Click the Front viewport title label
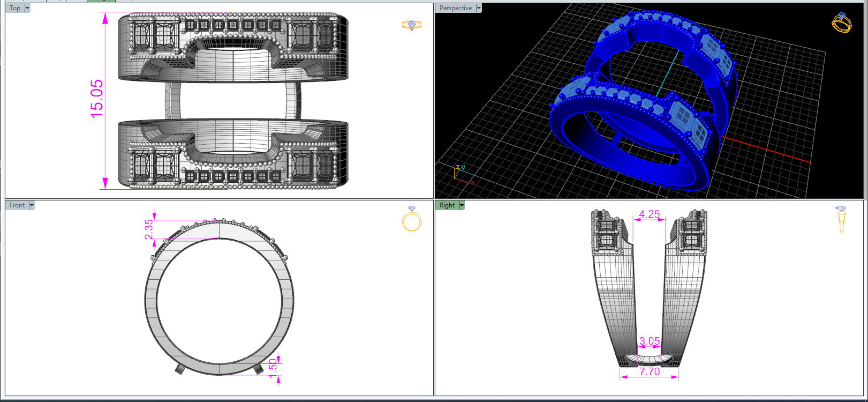 pyautogui.click(x=17, y=205)
